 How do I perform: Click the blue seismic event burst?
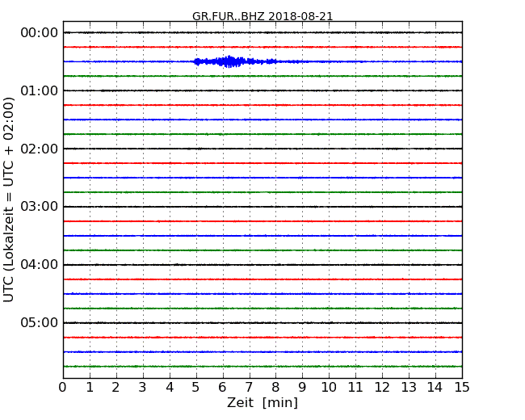(x=235, y=61)
